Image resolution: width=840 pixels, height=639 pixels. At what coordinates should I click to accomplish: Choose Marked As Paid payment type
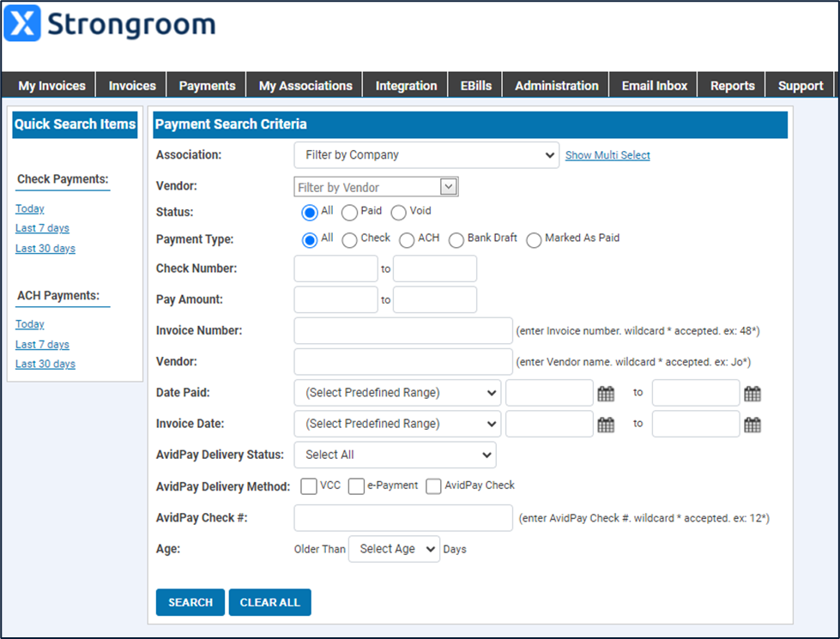[x=534, y=240]
